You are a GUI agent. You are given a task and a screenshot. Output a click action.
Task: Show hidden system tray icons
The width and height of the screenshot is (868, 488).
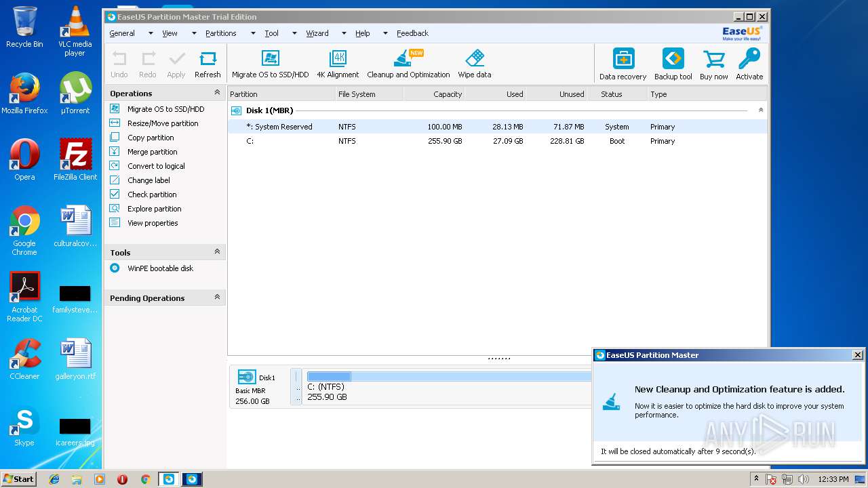click(x=757, y=479)
